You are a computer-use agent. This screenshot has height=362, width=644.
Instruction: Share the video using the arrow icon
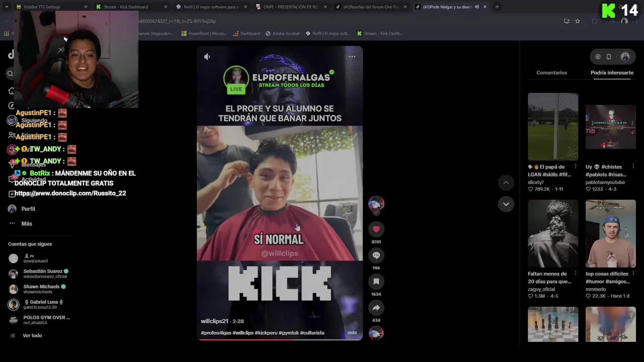(x=376, y=308)
